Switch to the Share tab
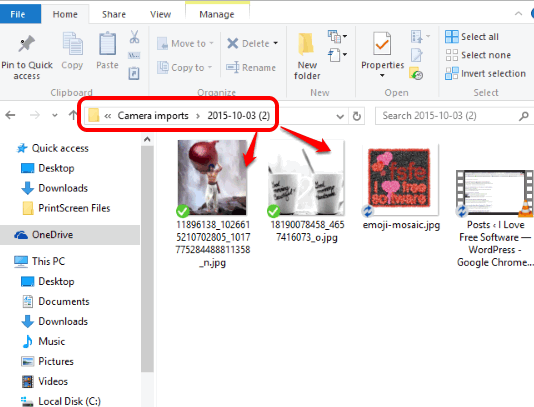 114,14
